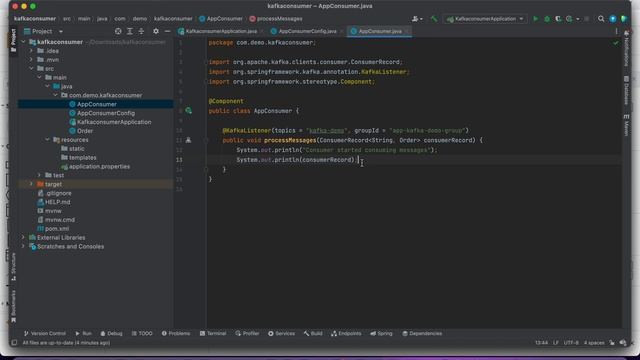This screenshot has height=360, width=640.
Task: Open the TODO tool window
Action: pyautogui.click(x=142, y=333)
